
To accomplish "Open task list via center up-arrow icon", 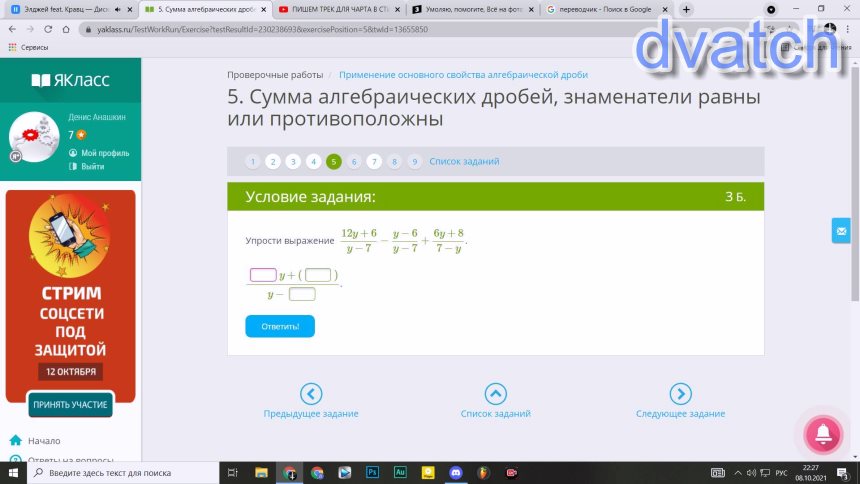I will click(x=495, y=394).
